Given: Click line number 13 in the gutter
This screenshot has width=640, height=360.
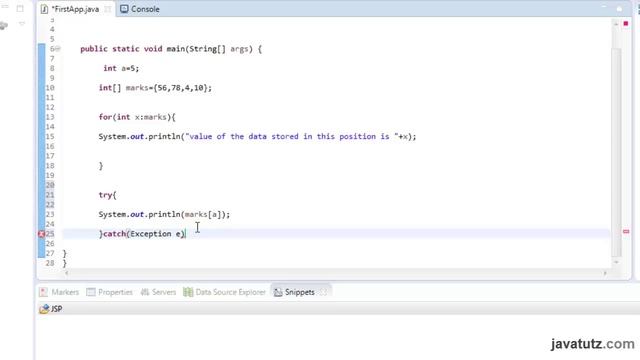Looking at the screenshot, I should [50, 117].
